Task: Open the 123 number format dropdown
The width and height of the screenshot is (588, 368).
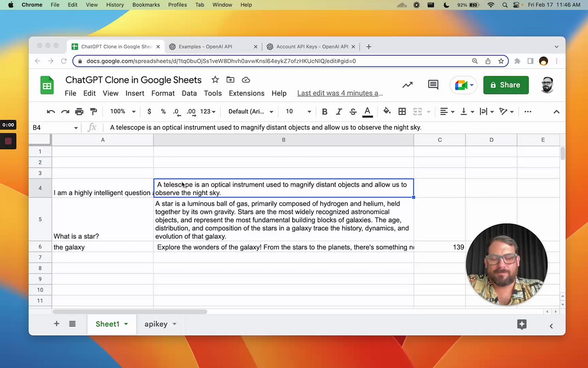Action: [208, 111]
